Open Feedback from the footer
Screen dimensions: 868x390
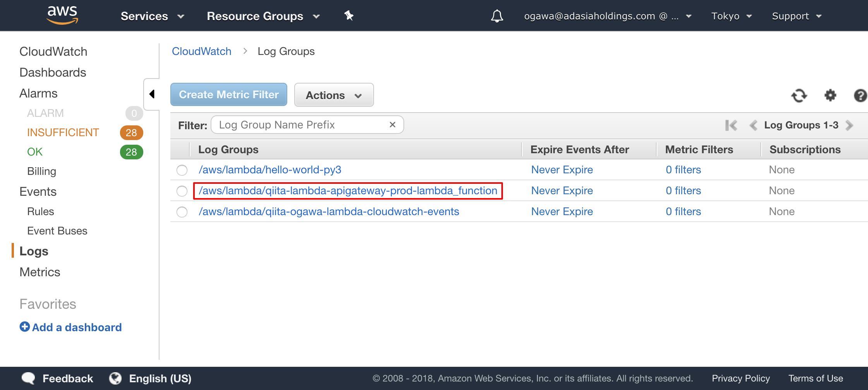67,378
